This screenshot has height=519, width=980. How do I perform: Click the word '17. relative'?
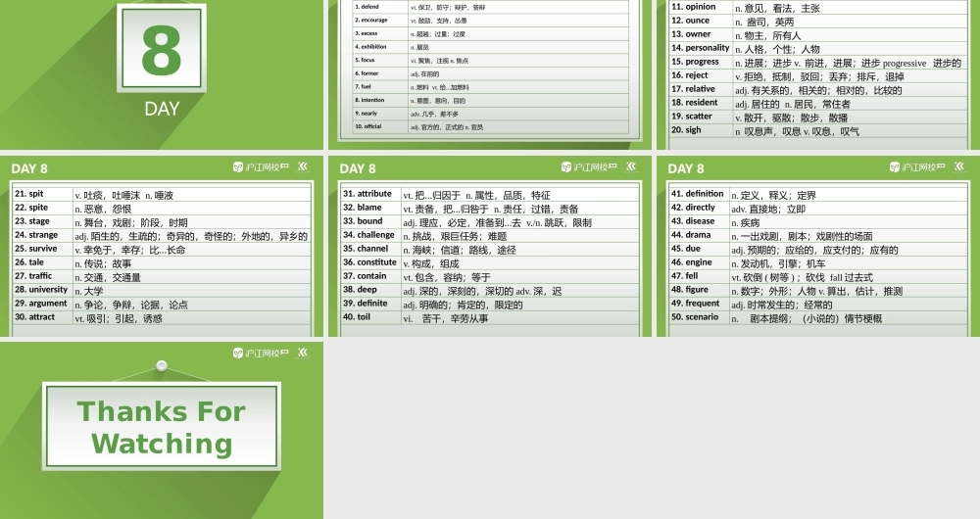(693, 89)
